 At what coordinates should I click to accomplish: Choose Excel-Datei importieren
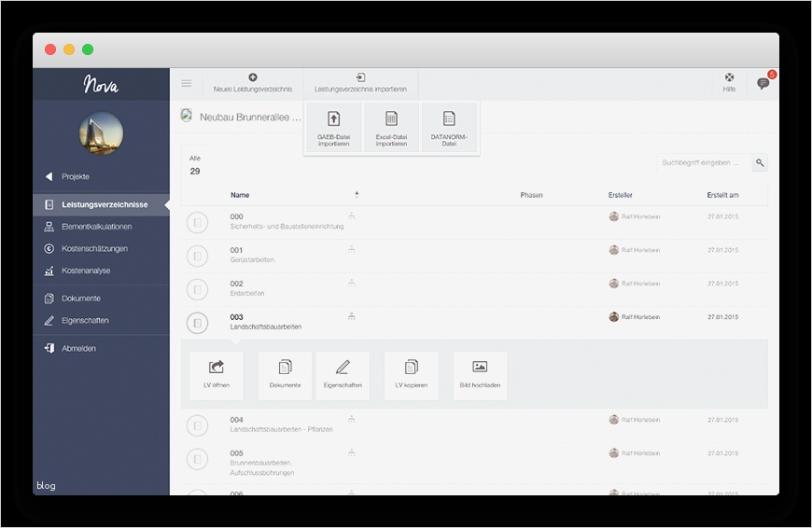click(391, 128)
